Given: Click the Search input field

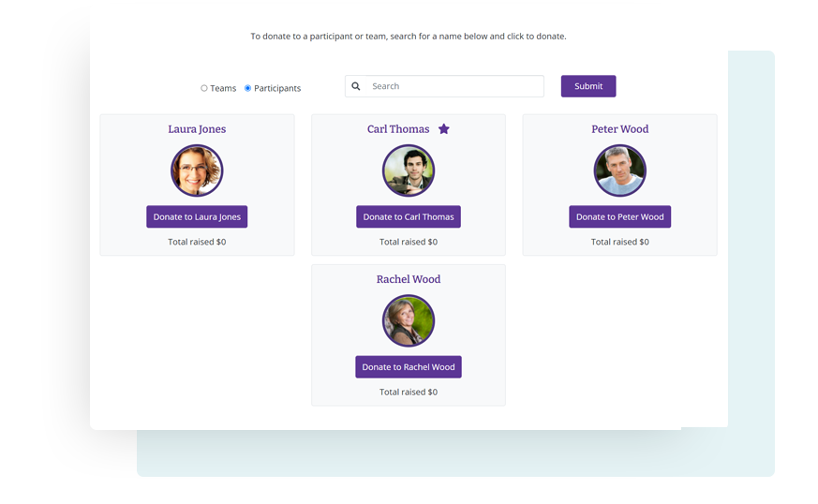Looking at the screenshot, I should pos(444,86).
